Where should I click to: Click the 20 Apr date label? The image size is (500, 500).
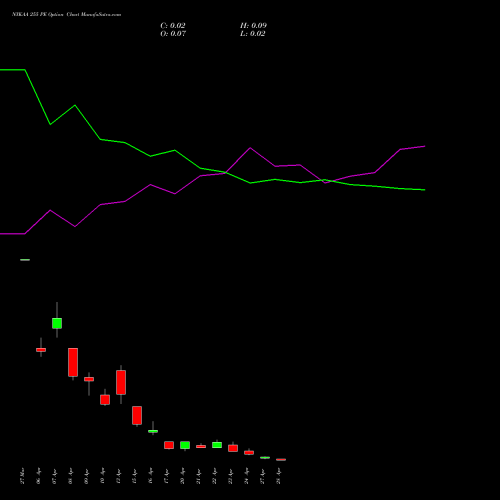[182, 476]
